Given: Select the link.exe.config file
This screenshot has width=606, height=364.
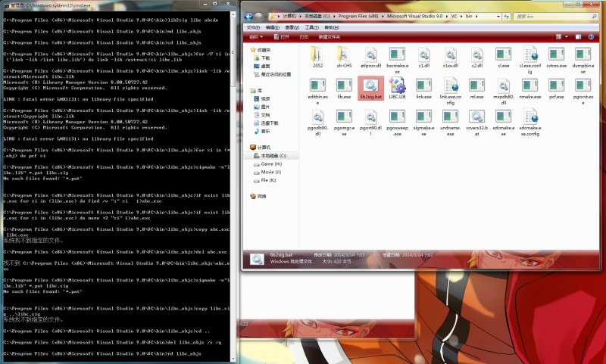Looking at the screenshot, I should click(450, 91).
